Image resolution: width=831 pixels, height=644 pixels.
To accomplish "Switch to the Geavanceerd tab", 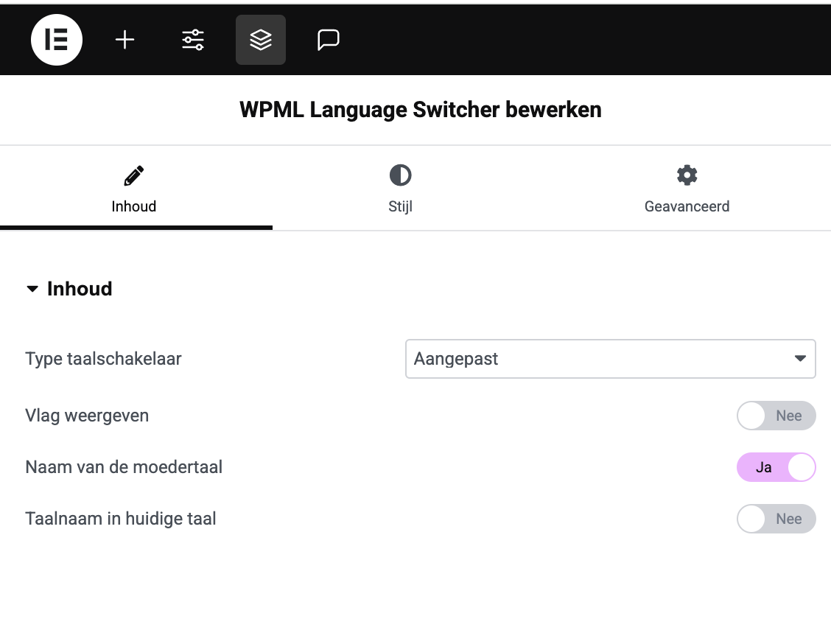I will [x=687, y=189].
